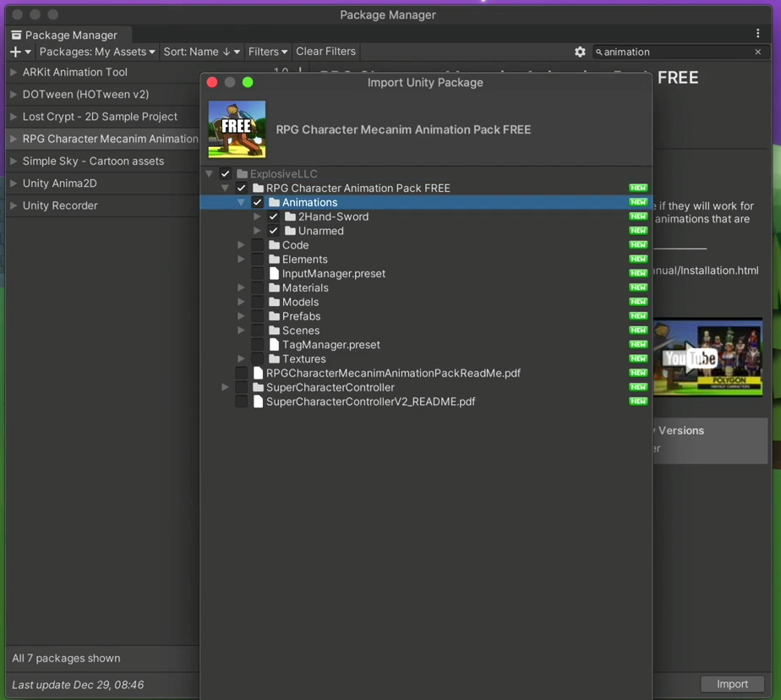The height and width of the screenshot is (700, 781).
Task: Click the RPG Character pack FREE thumbnail image
Action: pos(237,129)
